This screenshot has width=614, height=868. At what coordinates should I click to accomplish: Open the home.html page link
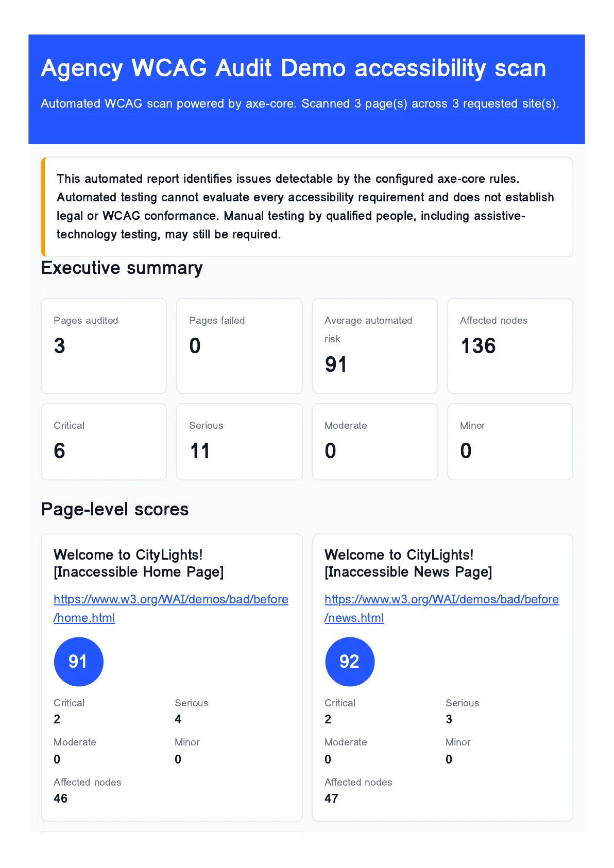point(170,609)
